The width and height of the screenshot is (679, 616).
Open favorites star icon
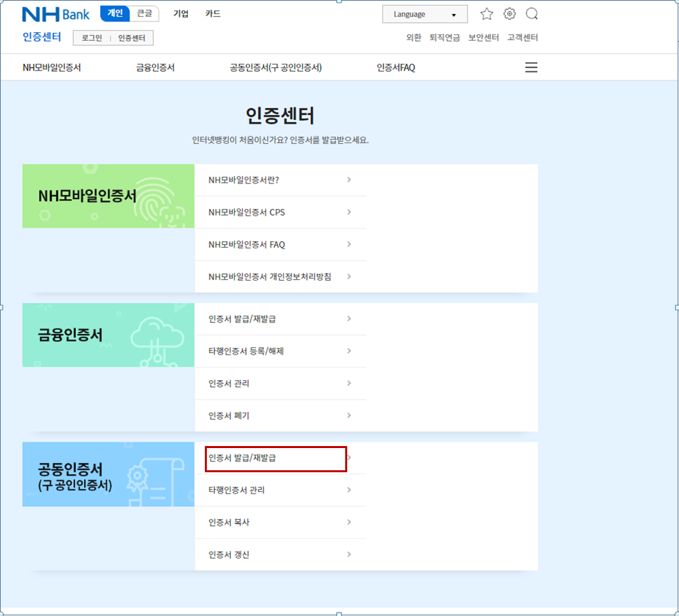click(487, 14)
